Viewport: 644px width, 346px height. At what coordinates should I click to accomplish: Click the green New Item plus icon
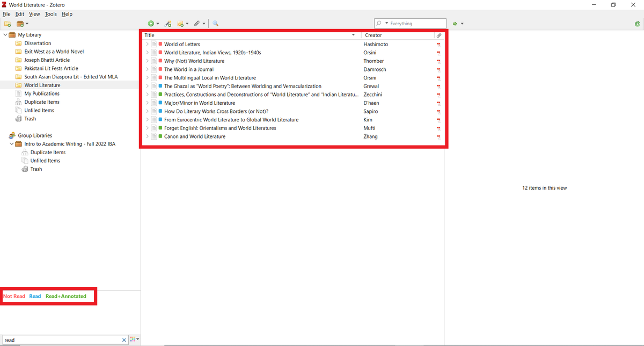(x=151, y=24)
